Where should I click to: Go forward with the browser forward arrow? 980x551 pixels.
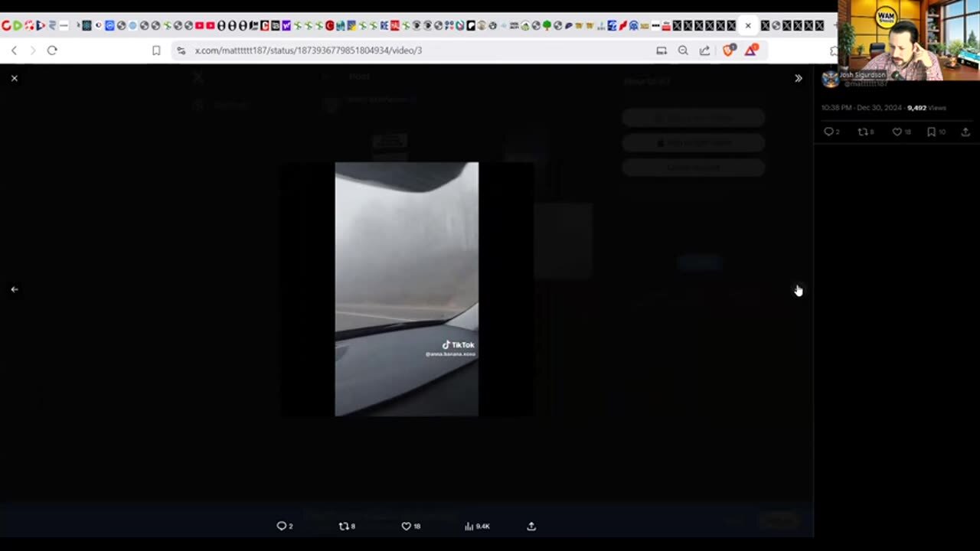point(32,51)
